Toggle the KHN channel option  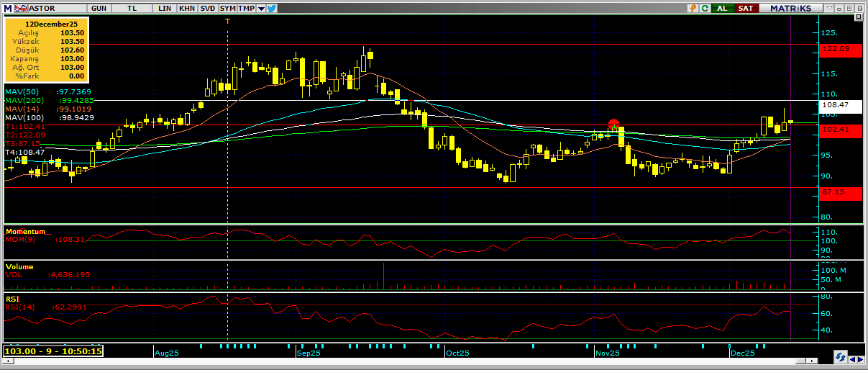(x=187, y=8)
